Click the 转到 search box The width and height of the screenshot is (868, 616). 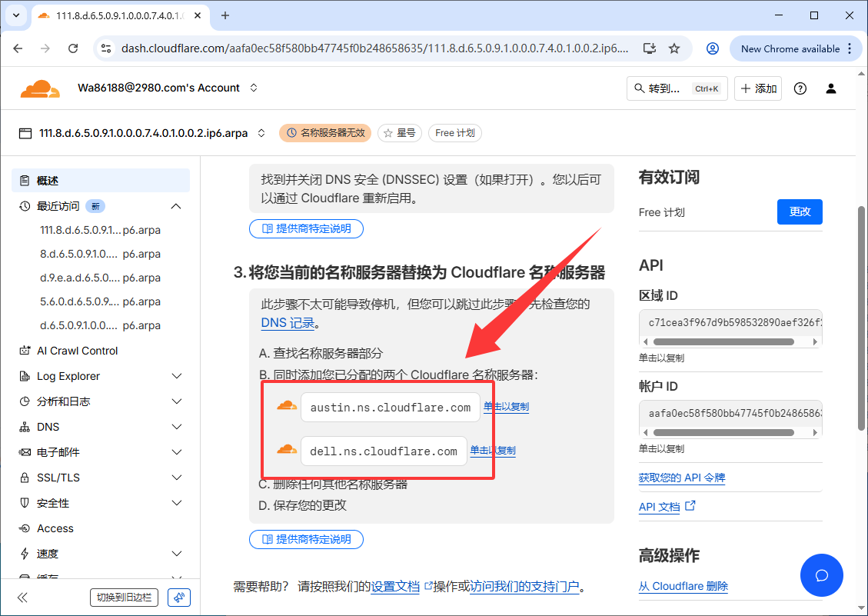677,88
